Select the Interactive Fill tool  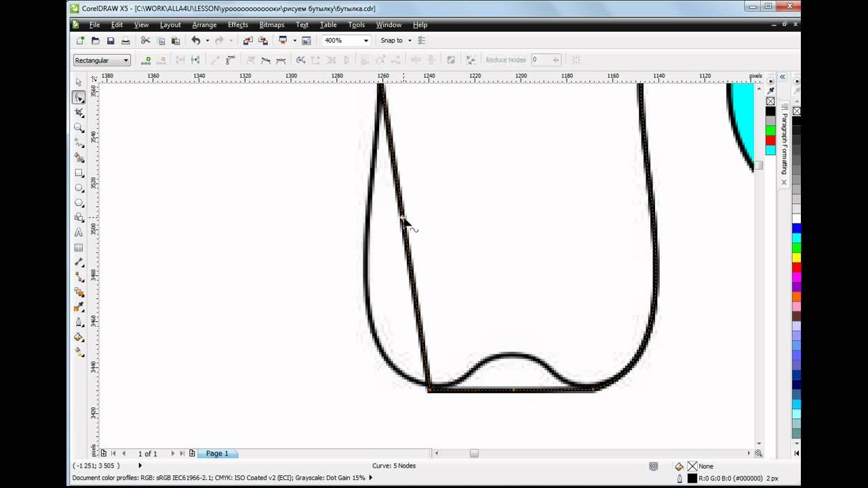click(x=79, y=352)
